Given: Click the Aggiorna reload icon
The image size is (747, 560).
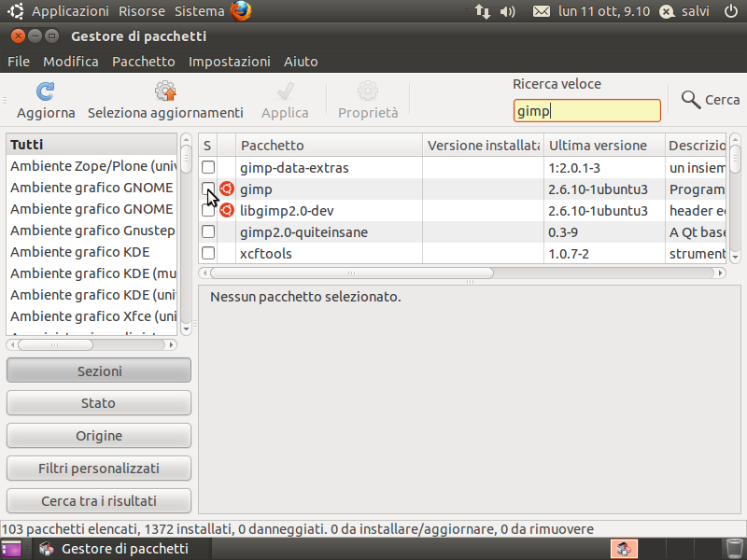Looking at the screenshot, I should tap(45, 91).
